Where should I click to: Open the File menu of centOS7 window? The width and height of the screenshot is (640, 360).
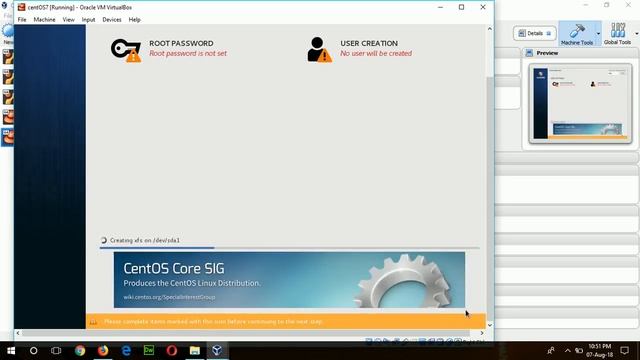22,20
